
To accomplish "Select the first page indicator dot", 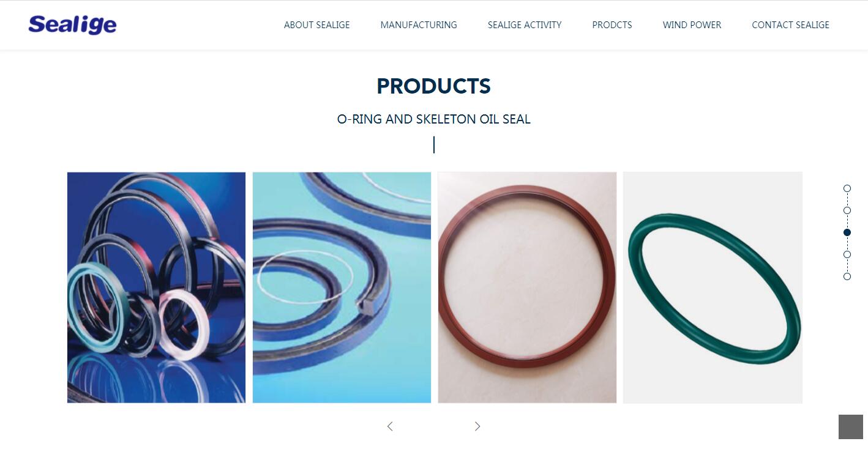I will point(847,188).
